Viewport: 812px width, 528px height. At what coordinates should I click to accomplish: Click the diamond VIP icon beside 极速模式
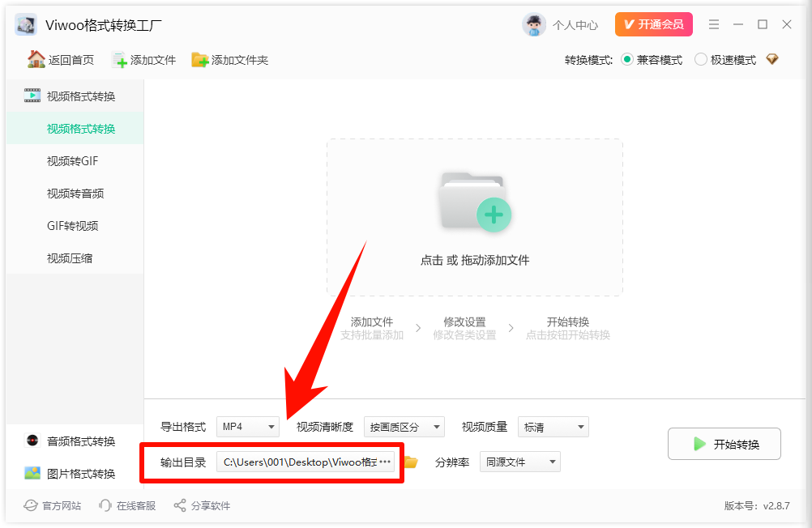point(771,59)
